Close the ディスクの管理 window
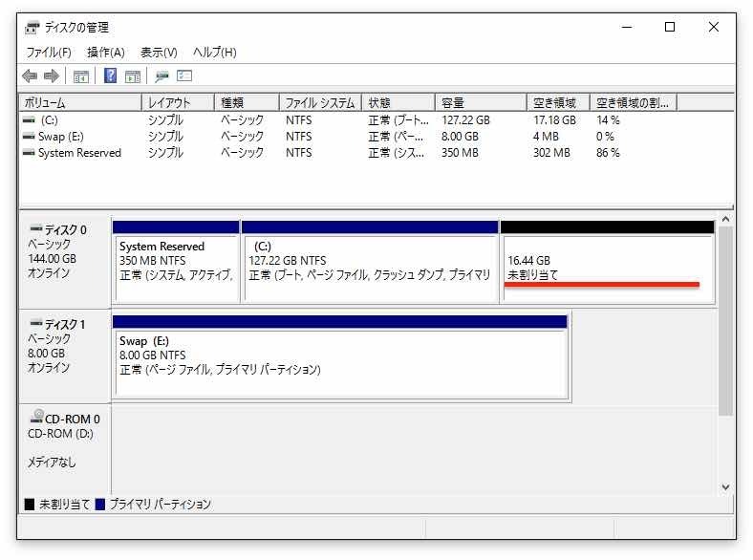Screen dimensions: 753x560 (714, 28)
